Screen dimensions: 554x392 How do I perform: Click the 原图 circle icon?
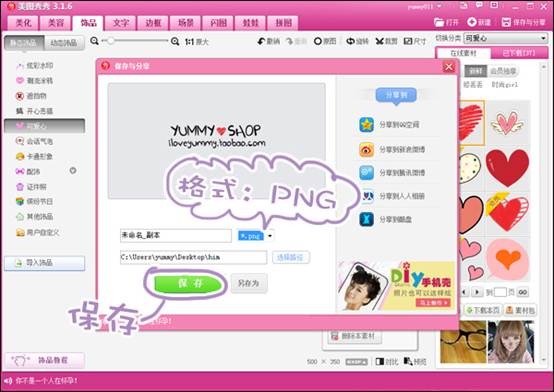(x=318, y=41)
